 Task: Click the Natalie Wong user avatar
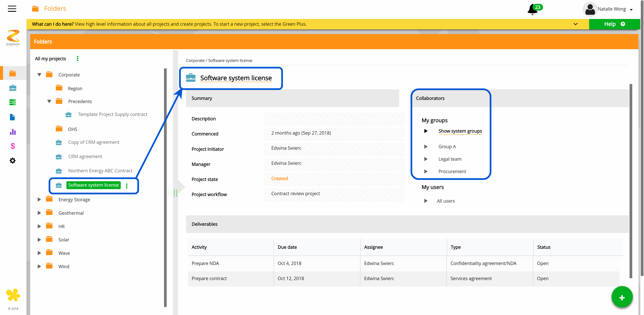tap(590, 9)
